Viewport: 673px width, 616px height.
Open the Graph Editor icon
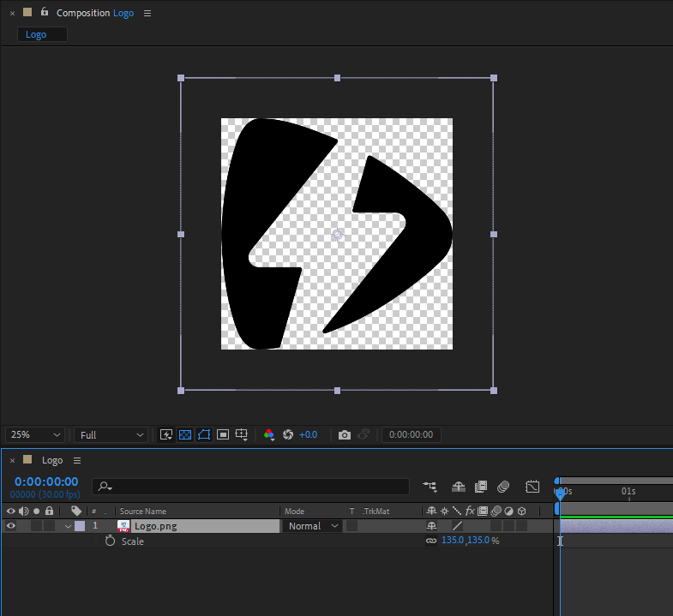[532, 487]
